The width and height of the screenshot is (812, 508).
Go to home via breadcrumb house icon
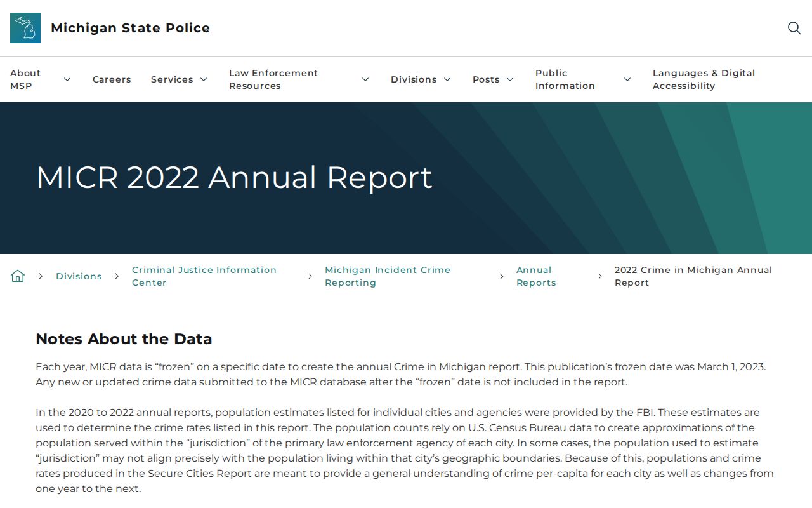point(18,276)
